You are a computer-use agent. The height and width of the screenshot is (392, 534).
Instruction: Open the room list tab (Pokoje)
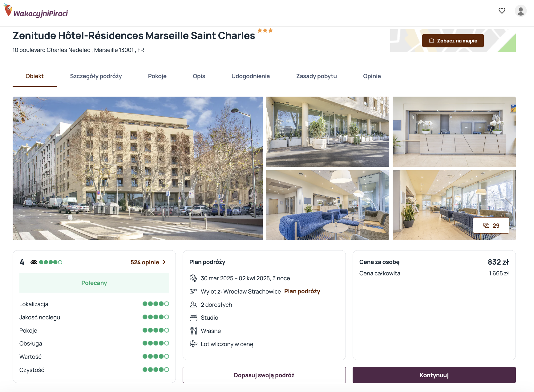tap(157, 76)
